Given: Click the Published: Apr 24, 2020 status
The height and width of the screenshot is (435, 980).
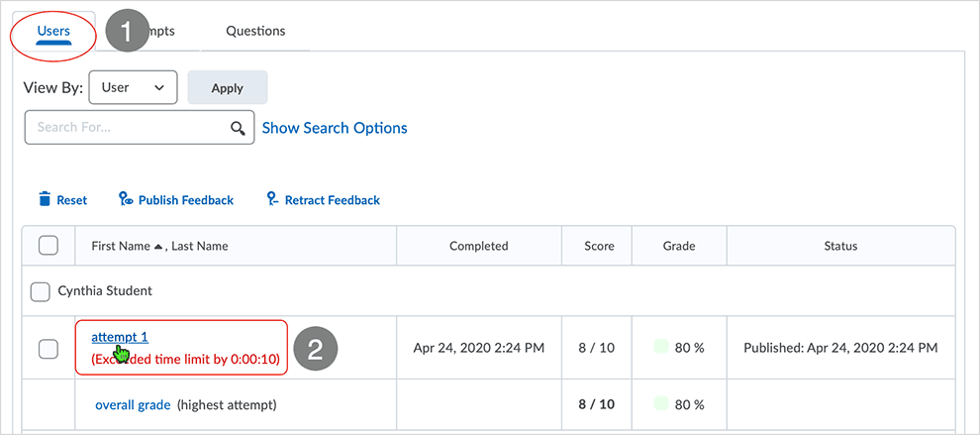Looking at the screenshot, I should [x=840, y=348].
